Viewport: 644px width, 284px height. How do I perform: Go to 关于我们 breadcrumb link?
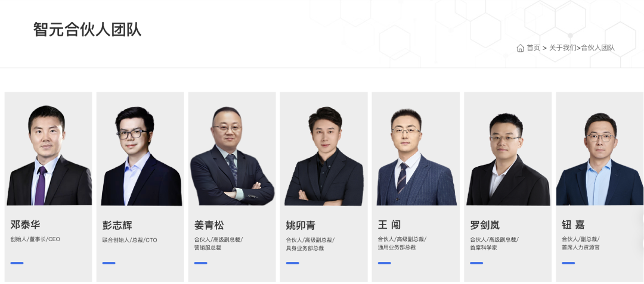point(563,48)
